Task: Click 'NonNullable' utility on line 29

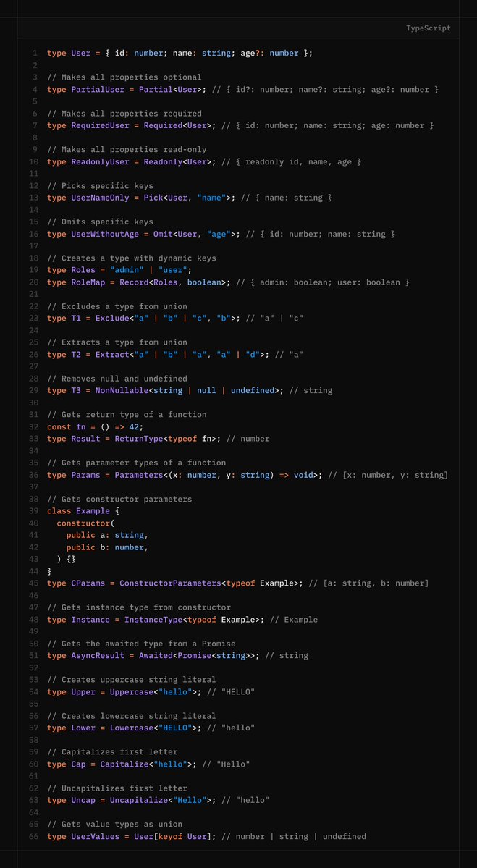Action: [122, 390]
